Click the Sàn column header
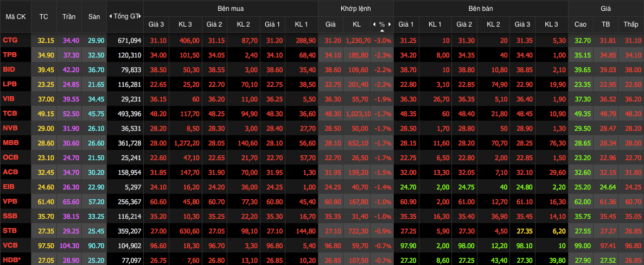Screen dimensions: 644x265 (94, 16)
